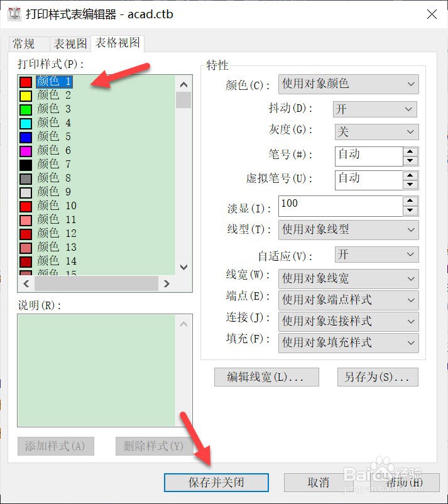This screenshot has width=448, height=504.
Task: Select plot style 颜色 1
Action: (54, 81)
